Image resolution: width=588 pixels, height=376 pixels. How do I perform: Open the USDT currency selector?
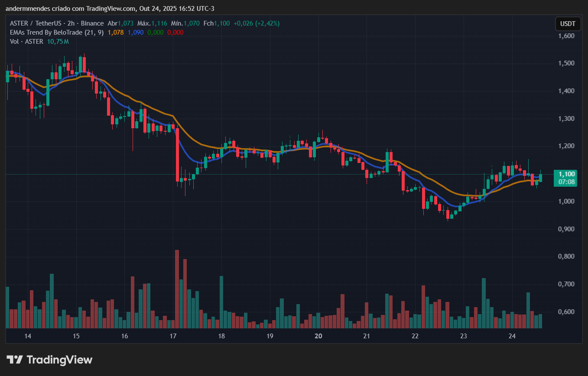point(568,24)
